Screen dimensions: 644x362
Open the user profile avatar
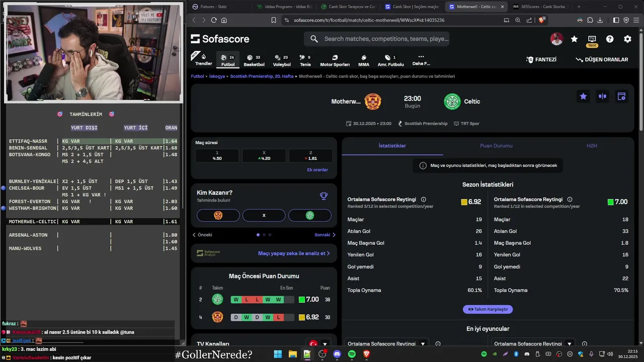click(556, 39)
